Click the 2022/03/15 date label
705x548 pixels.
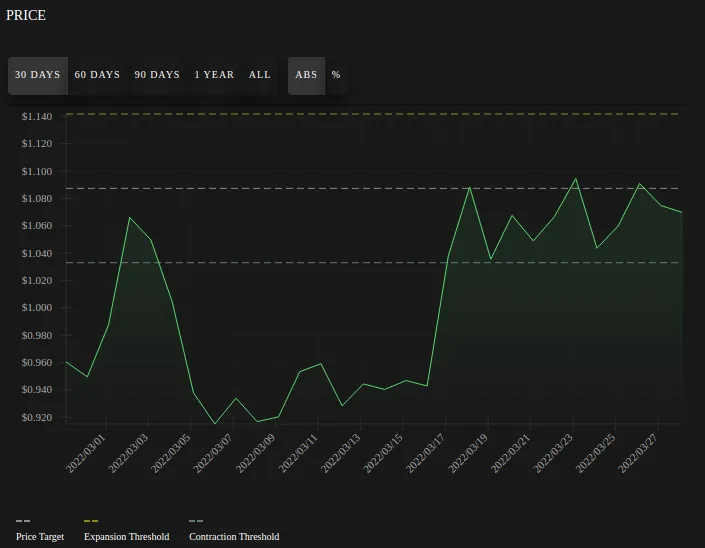(x=384, y=453)
